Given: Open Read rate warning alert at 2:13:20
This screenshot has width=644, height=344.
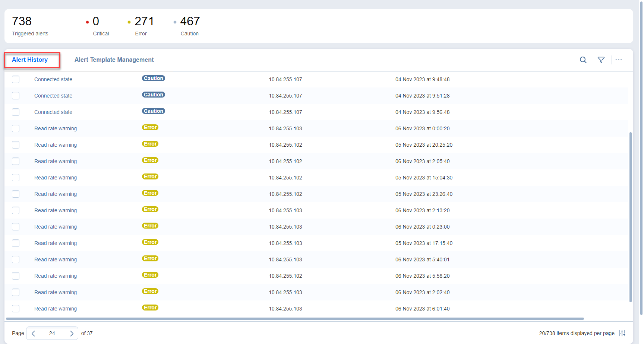Looking at the screenshot, I should [56, 210].
